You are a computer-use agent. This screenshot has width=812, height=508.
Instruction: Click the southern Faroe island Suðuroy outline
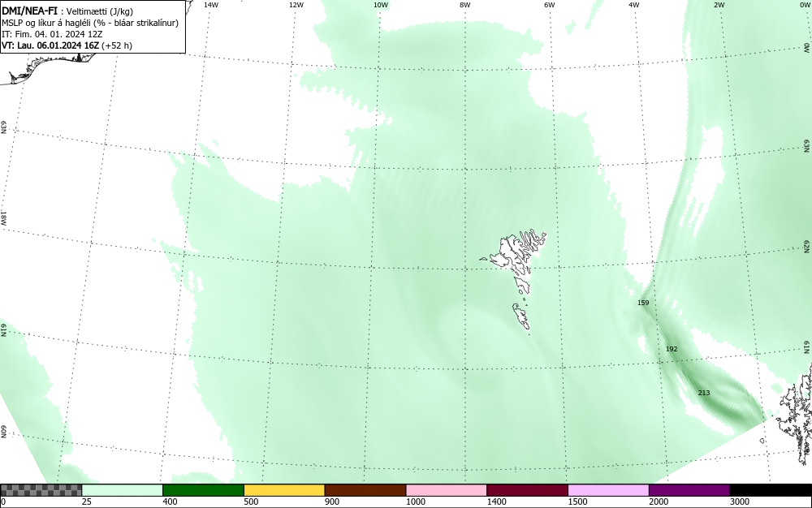click(x=521, y=316)
